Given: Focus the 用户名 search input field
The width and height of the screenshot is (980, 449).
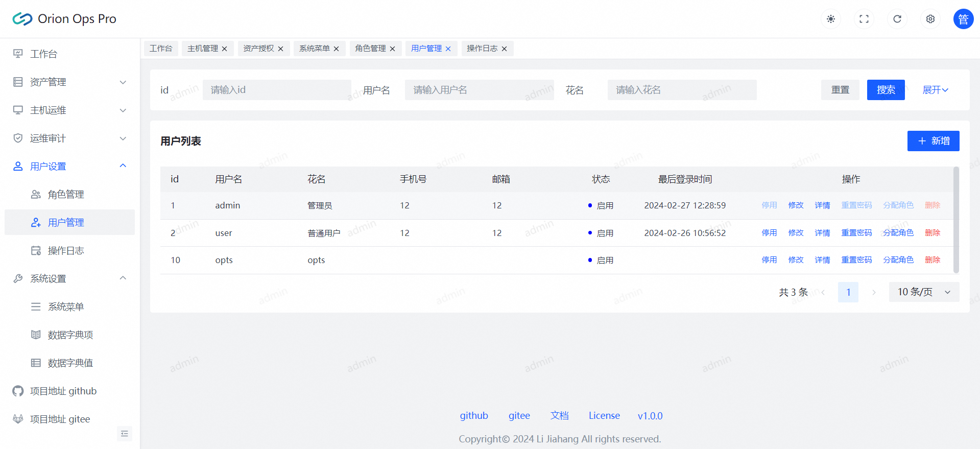Looking at the screenshot, I should [x=479, y=90].
